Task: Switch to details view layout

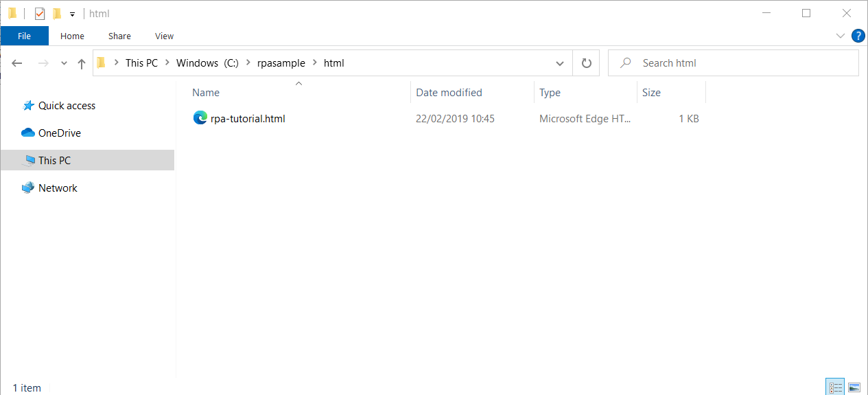Action: coord(835,388)
